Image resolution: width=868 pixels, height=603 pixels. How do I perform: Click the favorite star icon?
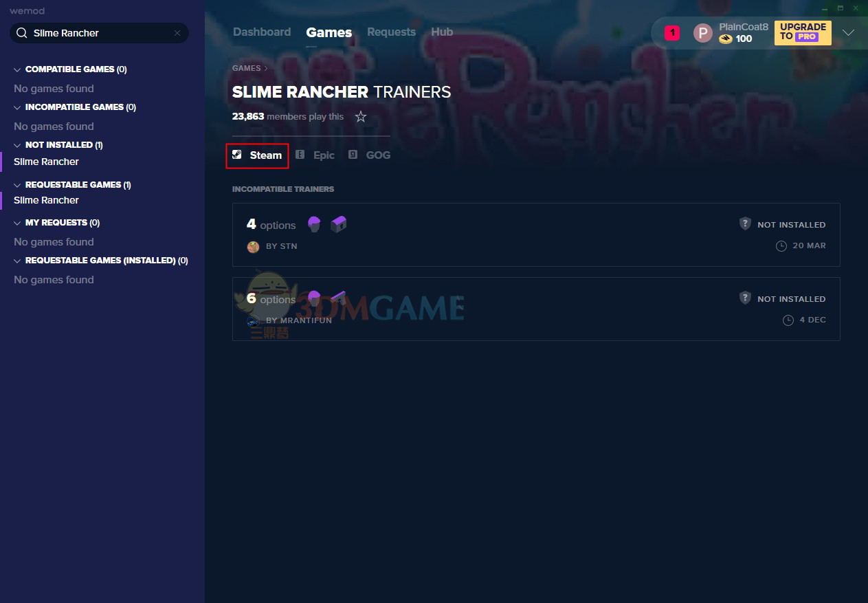[x=361, y=117]
